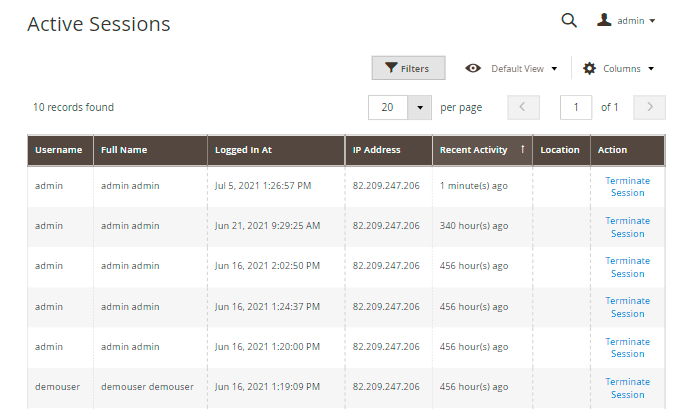
Task: Sort by Full Name column header
Action: [124, 150]
